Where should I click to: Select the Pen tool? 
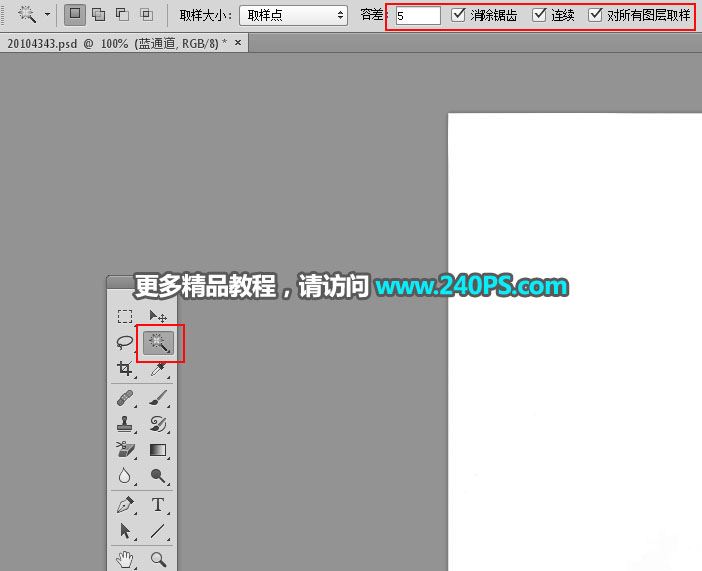pyautogui.click(x=125, y=505)
